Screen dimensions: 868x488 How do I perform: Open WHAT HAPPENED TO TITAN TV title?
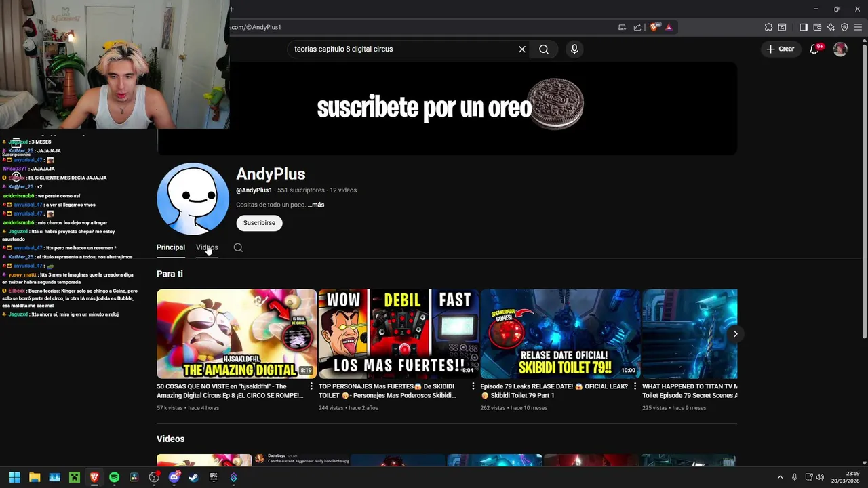click(690, 391)
